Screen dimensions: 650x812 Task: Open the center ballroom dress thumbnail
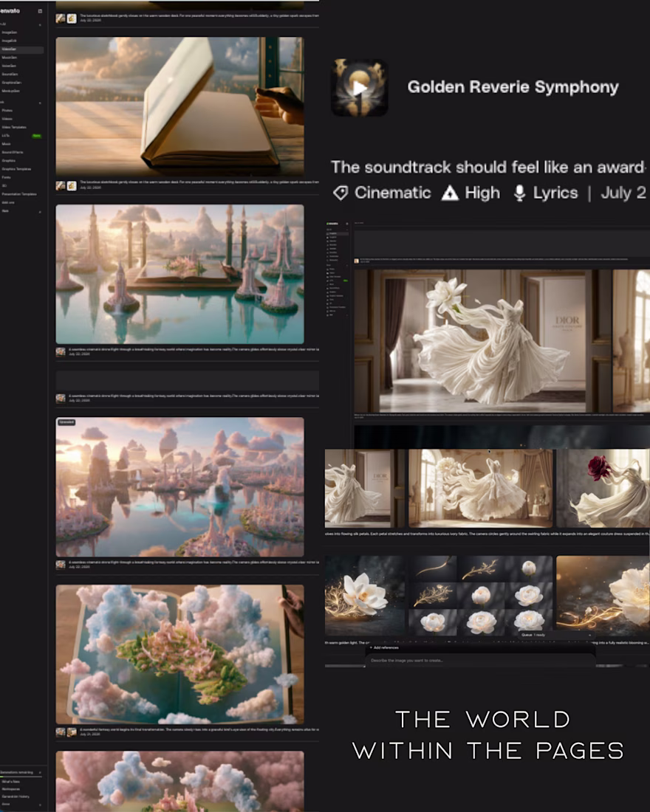pyautogui.click(x=481, y=489)
